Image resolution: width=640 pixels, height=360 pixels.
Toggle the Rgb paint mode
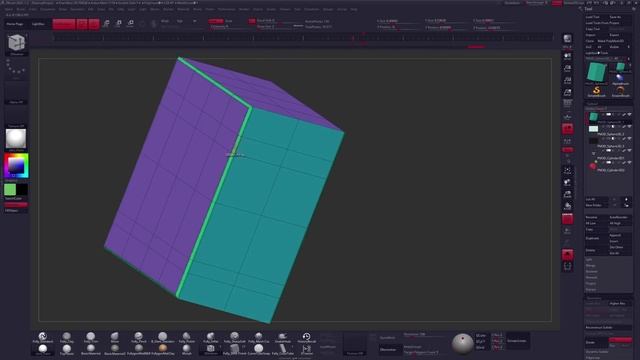click(180, 21)
